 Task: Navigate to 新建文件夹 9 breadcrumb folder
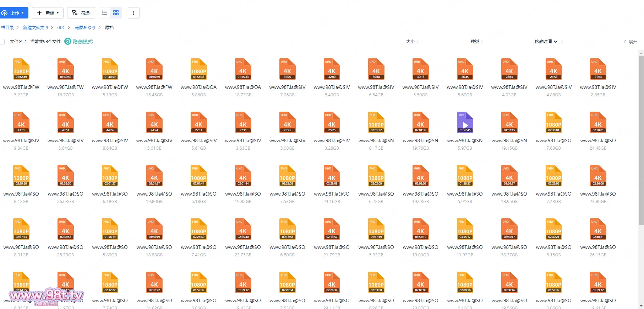(x=36, y=27)
